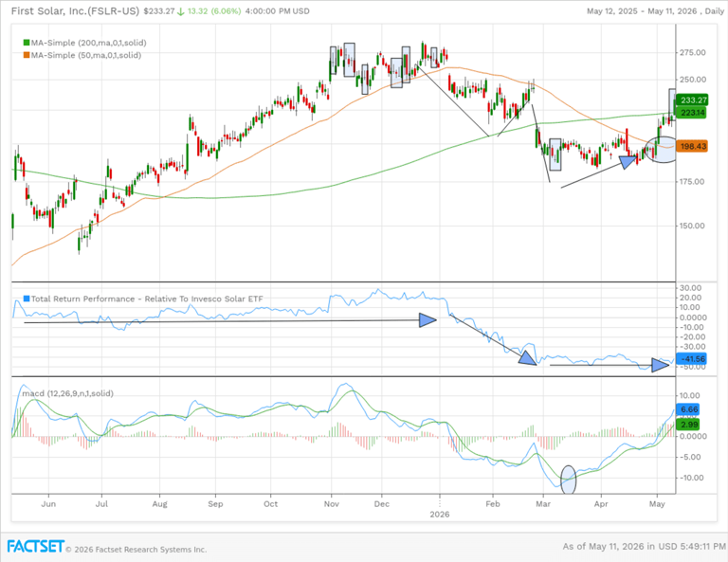The width and height of the screenshot is (728, 562).
Task: Click the green 223.14 moving average tag
Action: coord(692,113)
